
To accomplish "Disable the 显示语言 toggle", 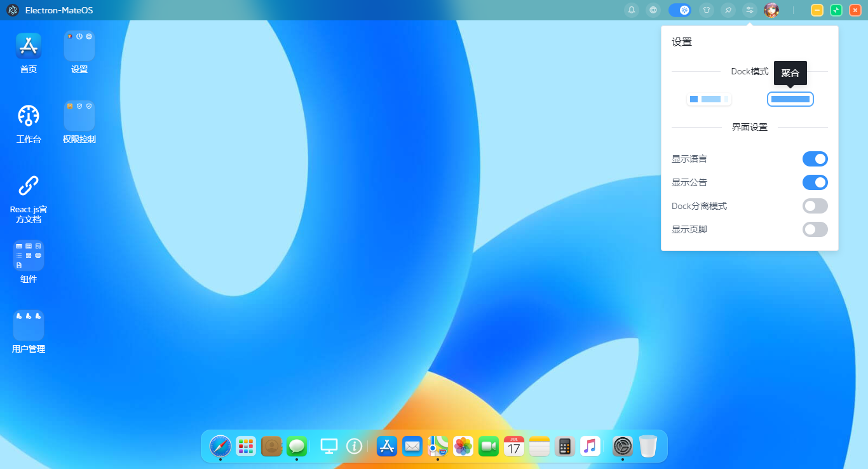I will point(815,159).
